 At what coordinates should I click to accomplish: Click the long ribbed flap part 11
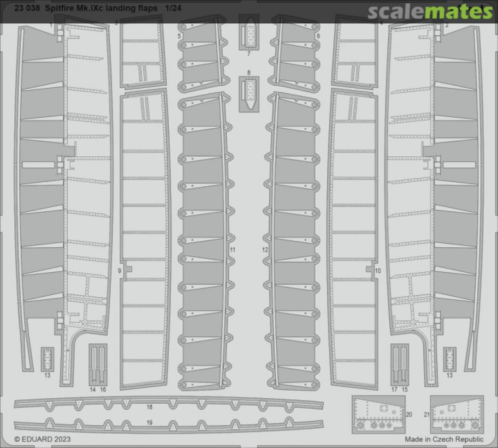point(203,240)
